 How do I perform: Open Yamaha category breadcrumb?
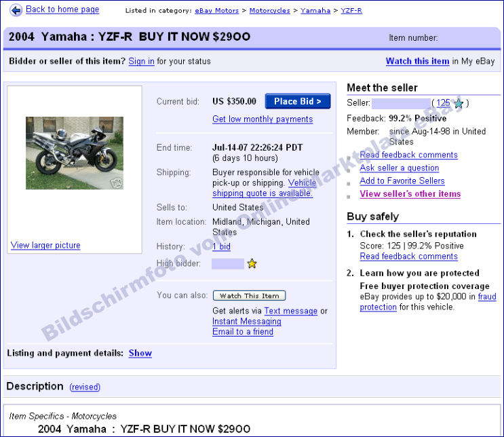click(x=315, y=11)
